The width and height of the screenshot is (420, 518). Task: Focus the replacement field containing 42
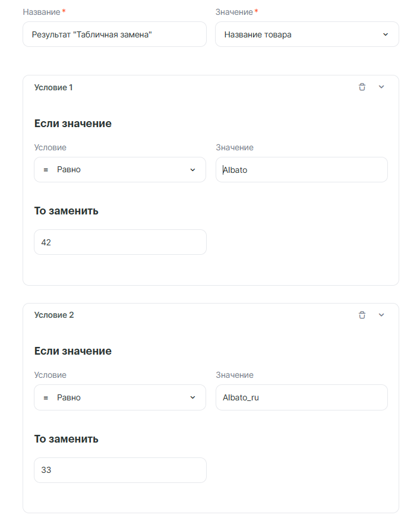point(120,242)
